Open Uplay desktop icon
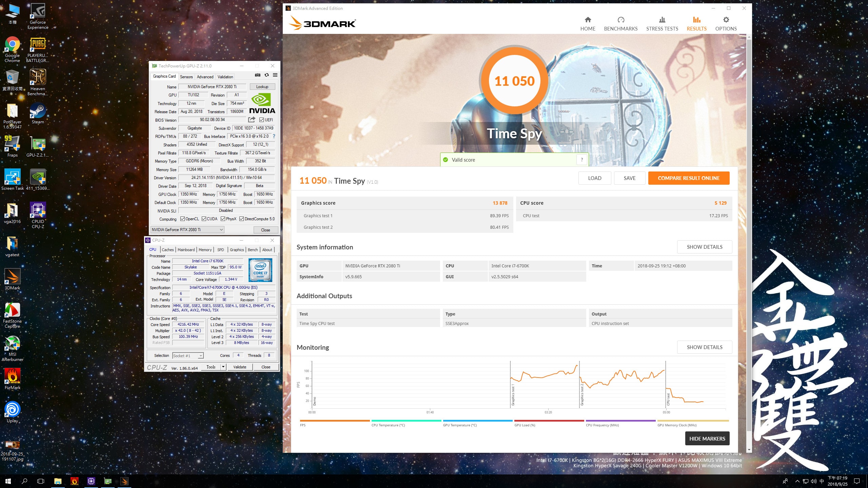Image resolution: width=868 pixels, height=488 pixels. tap(12, 412)
